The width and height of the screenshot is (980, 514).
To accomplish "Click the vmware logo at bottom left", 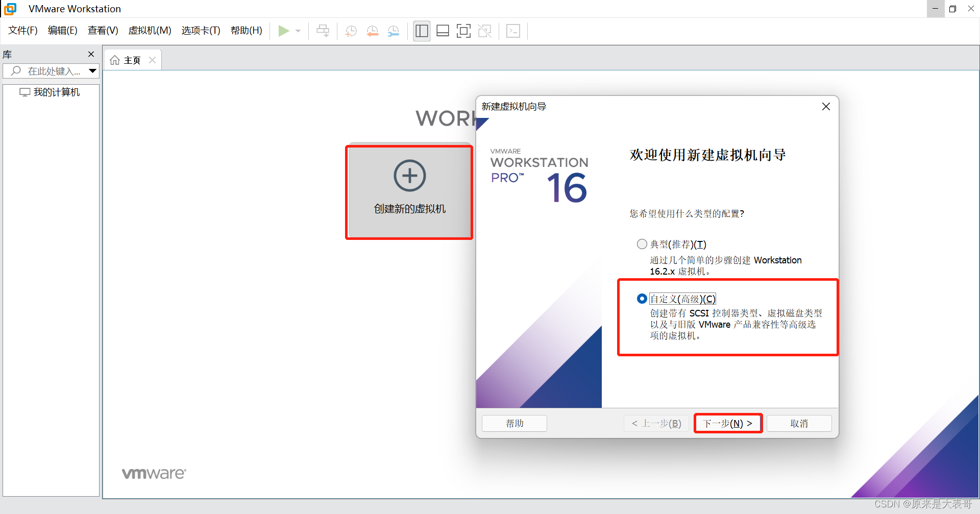I will 154,473.
